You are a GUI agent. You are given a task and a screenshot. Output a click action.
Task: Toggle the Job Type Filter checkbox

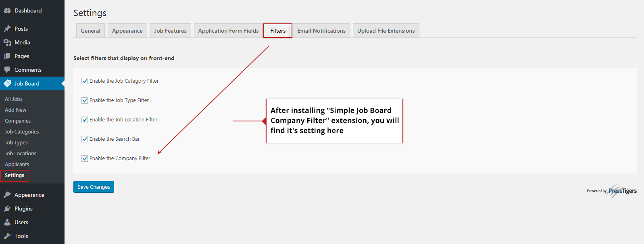85,100
